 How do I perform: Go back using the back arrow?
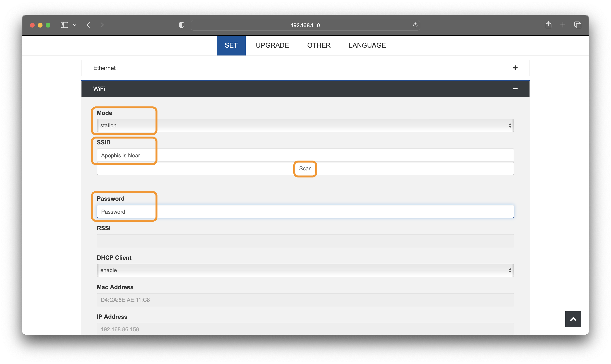pyautogui.click(x=88, y=25)
